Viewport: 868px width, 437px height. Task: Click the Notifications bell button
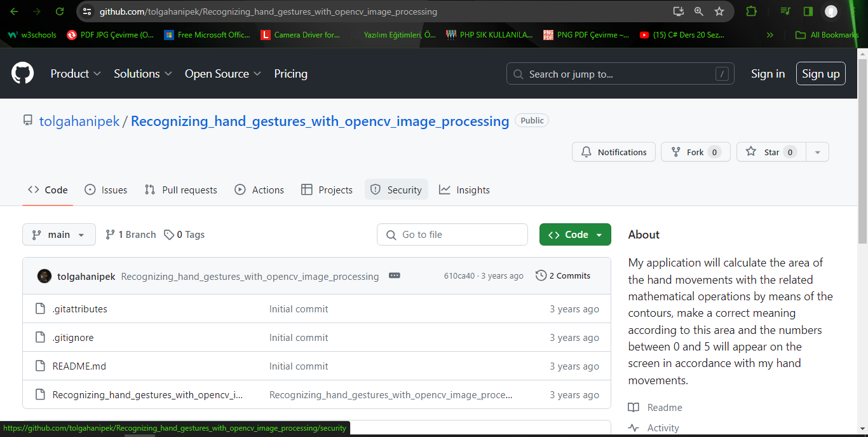point(613,152)
